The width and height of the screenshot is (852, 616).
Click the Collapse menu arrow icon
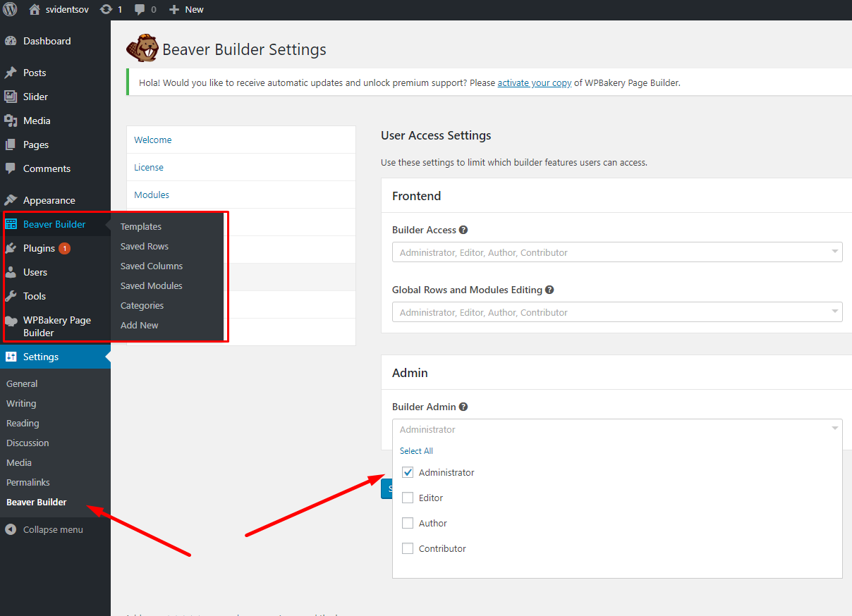pos(11,529)
